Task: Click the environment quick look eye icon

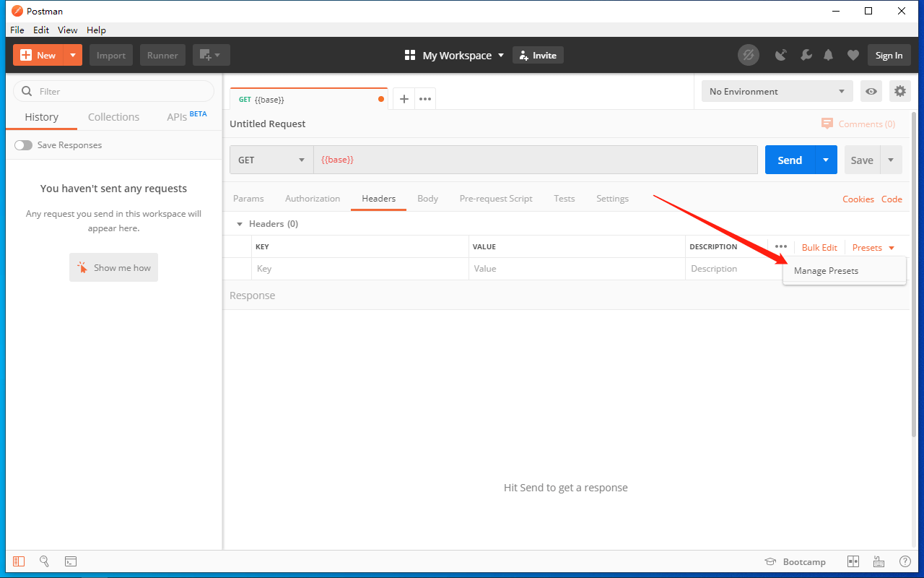Action: (872, 91)
